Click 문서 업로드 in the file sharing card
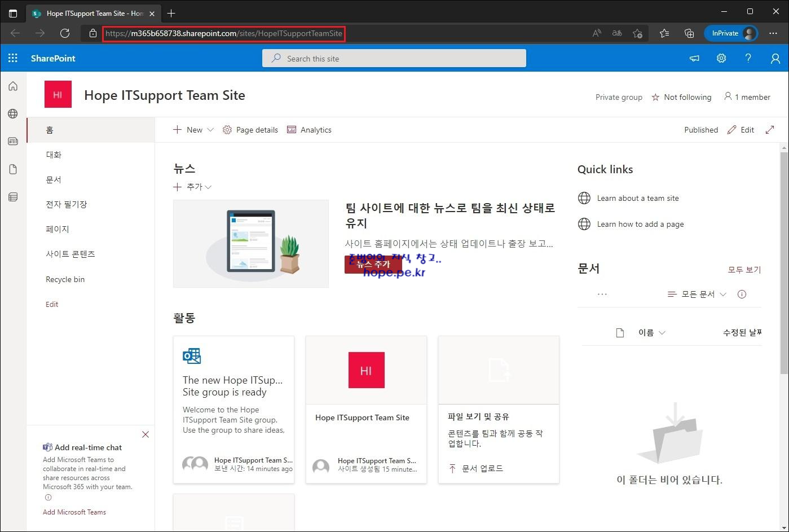This screenshot has width=789, height=532. (x=476, y=468)
